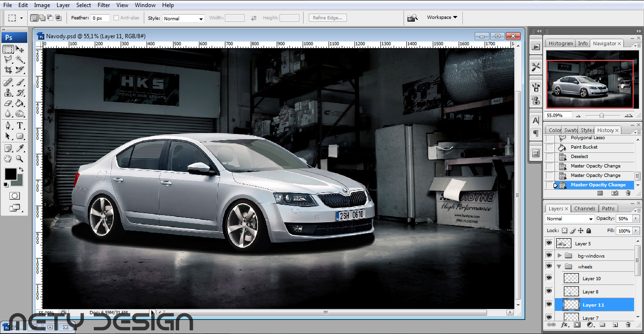Swap foreground and background colors
The height and width of the screenshot is (334, 644).
[x=21, y=169]
